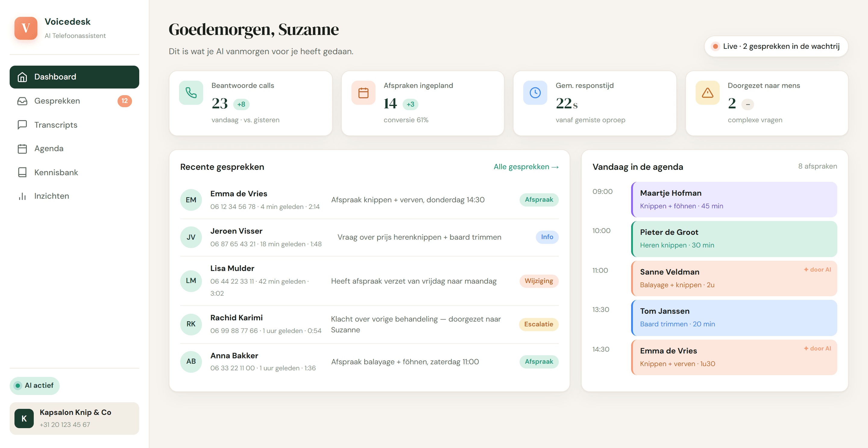Click the JV avatar of Jeroen Visser
The height and width of the screenshot is (448, 868).
[191, 237]
